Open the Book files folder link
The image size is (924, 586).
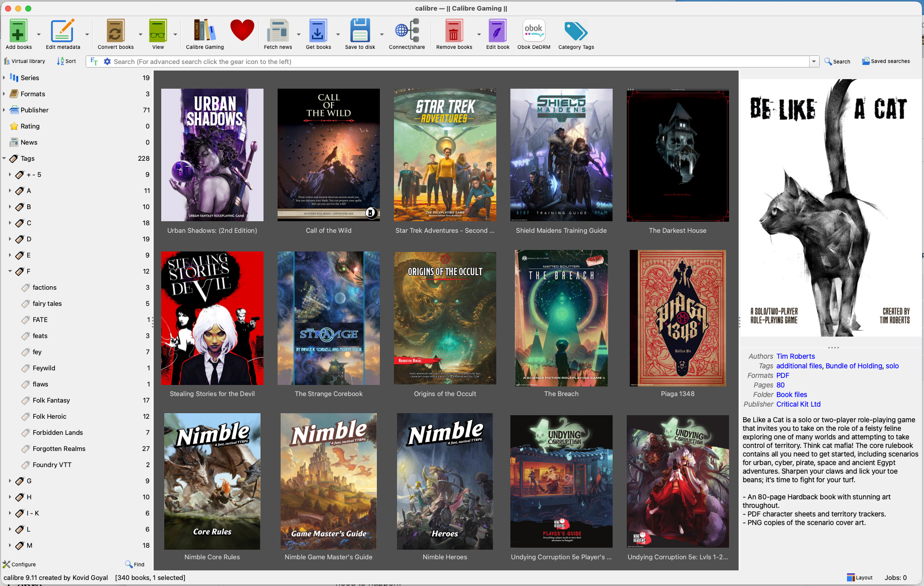click(791, 395)
